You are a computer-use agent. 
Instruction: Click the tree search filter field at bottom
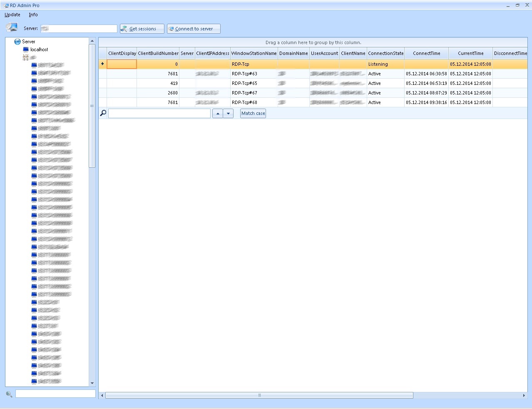pos(55,394)
